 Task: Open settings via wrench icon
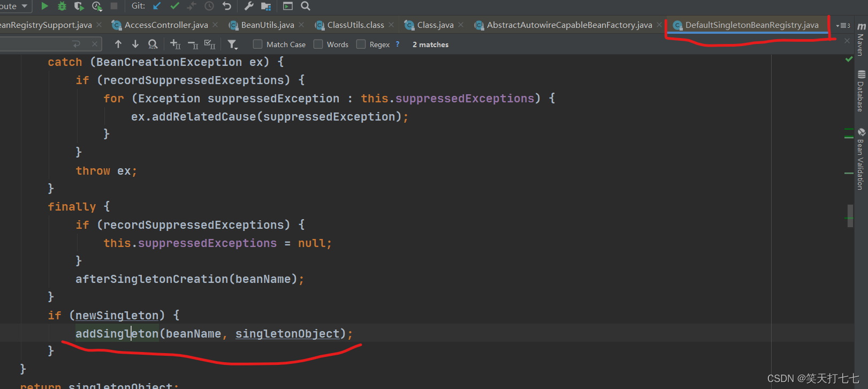(249, 6)
